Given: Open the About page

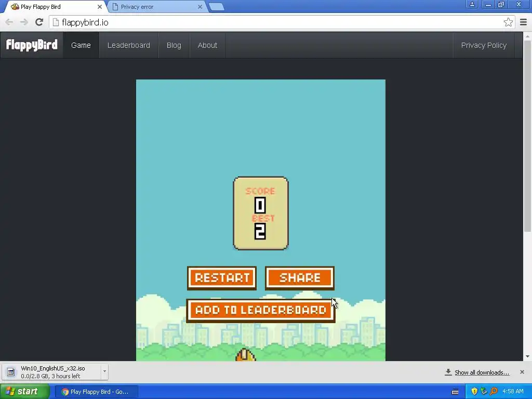Looking at the screenshot, I should pos(207,45).
